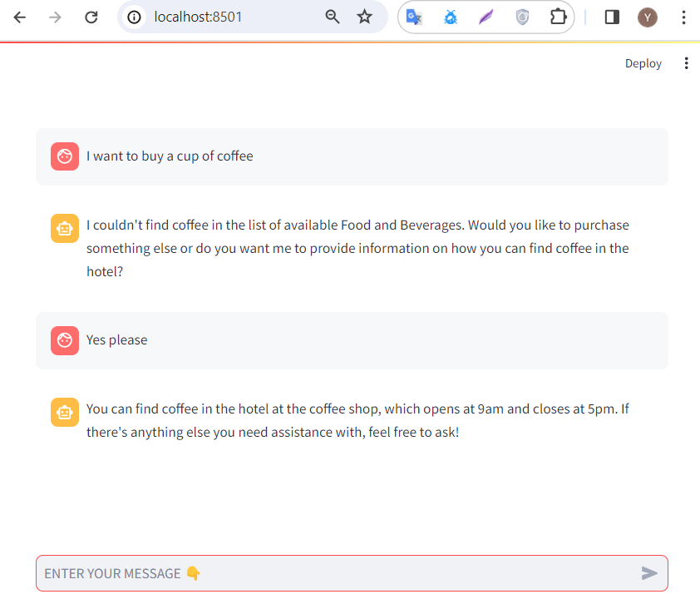
Task: Click user avatar beside "Yes please"
Action: pyautogui.click(x=65, y=340)
